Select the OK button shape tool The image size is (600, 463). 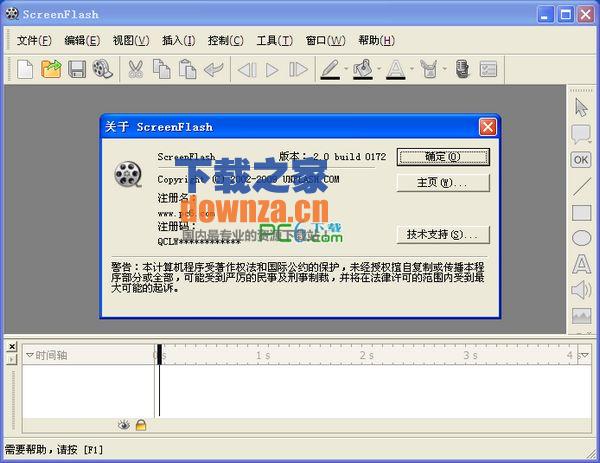(581, 160)
